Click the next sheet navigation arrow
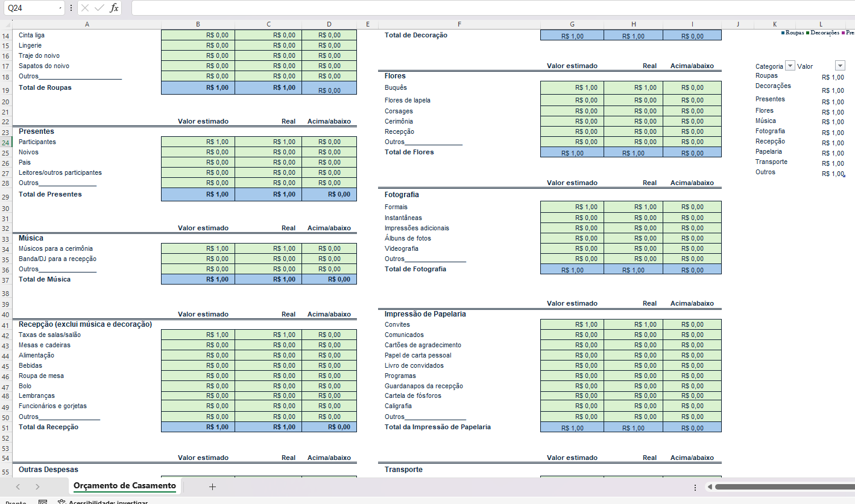Screen dimensions: 855x504 37,487
